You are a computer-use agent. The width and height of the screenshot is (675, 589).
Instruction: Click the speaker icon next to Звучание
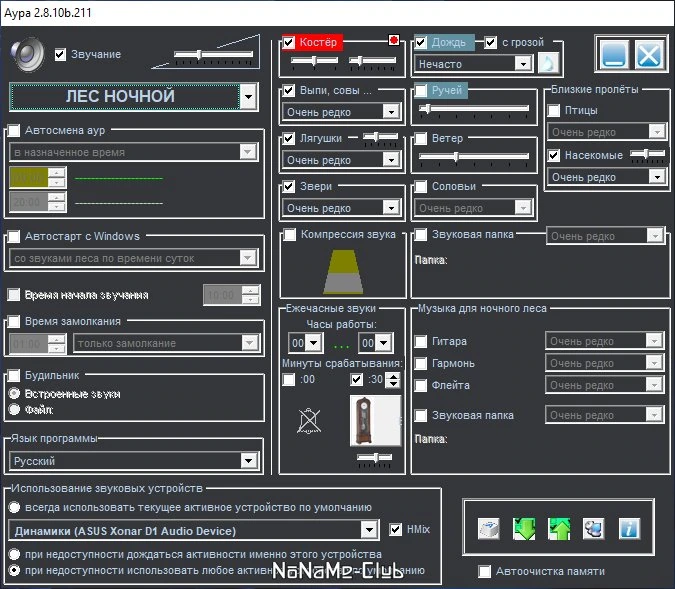click(28, 55)
